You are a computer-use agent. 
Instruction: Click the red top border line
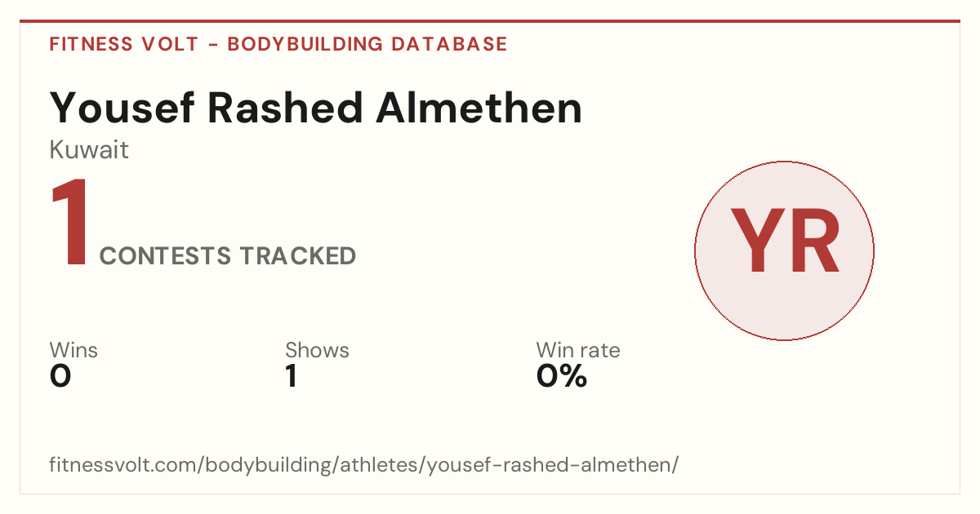[490, 21]
